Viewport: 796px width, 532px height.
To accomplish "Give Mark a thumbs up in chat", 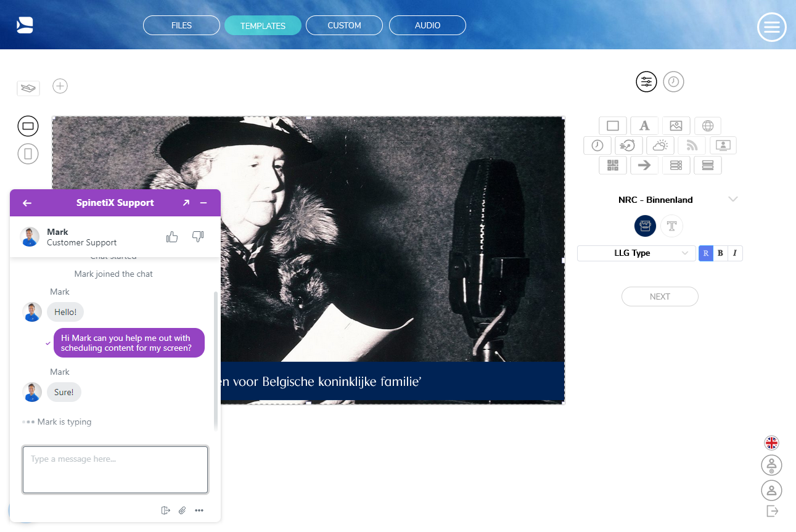I will [x=171, y=236].
